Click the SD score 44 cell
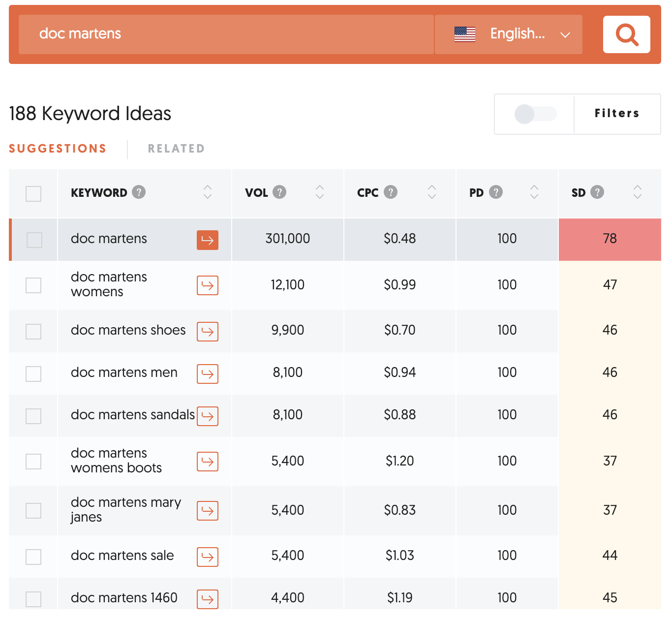 tap(610, 556)
